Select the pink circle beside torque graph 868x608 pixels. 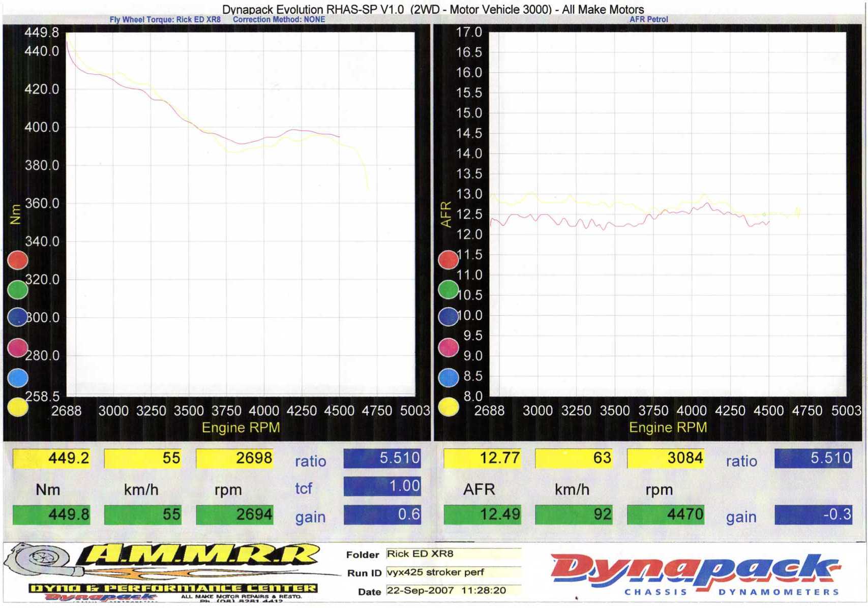[18, 348]
